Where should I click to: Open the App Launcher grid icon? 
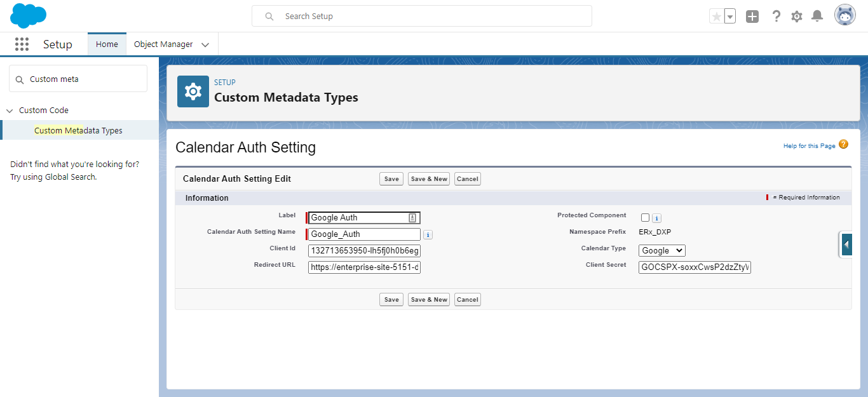click(22, 44)
